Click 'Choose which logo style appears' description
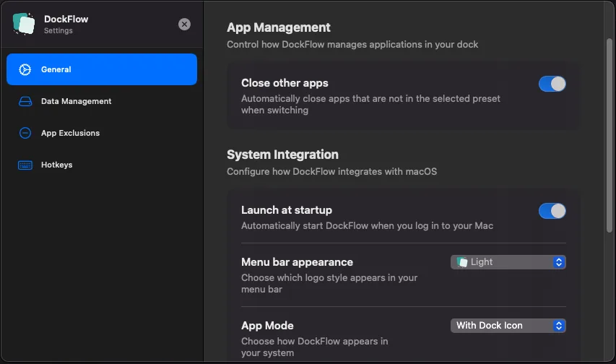 click(329, 283)
